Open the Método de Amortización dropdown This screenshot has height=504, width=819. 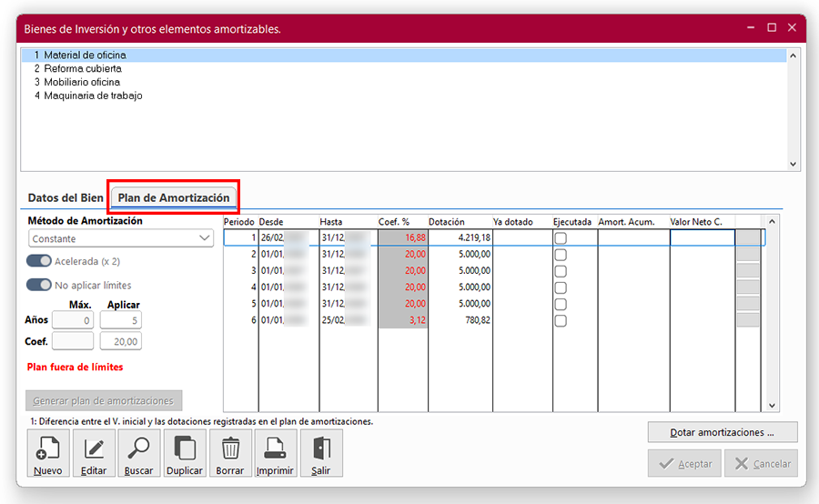click(121, 238)
